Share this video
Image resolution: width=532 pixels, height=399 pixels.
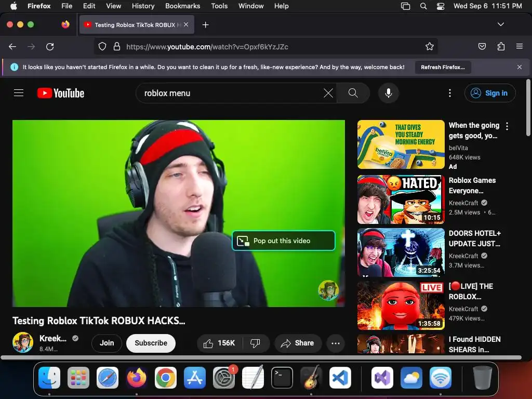[297, 343]
